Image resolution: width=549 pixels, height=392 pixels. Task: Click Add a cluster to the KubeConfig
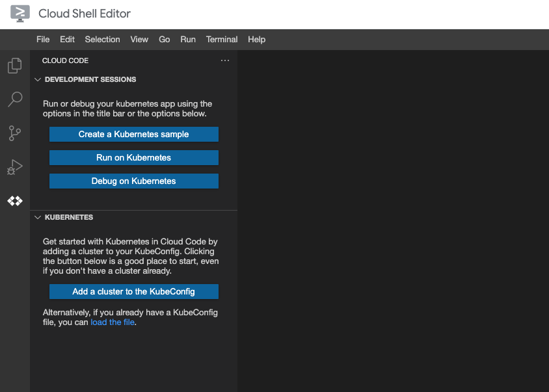(133, 291)
